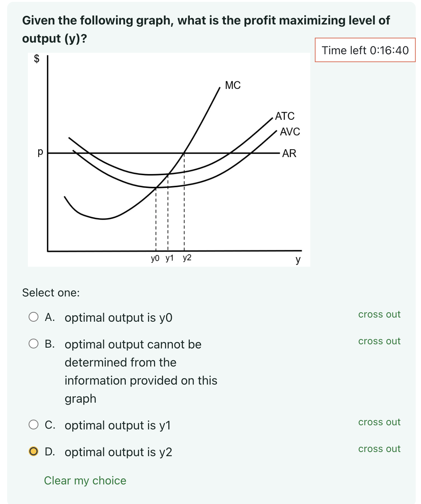This screenshot has height=504, width=421.
Task: Click the y0 marker on the x-axis
Action: click(154, 258)
